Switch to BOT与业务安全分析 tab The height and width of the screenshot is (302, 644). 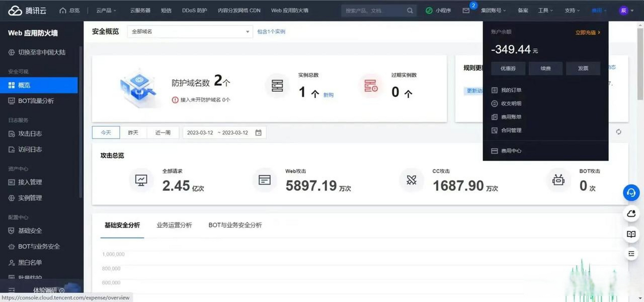[x=235, y=225]
